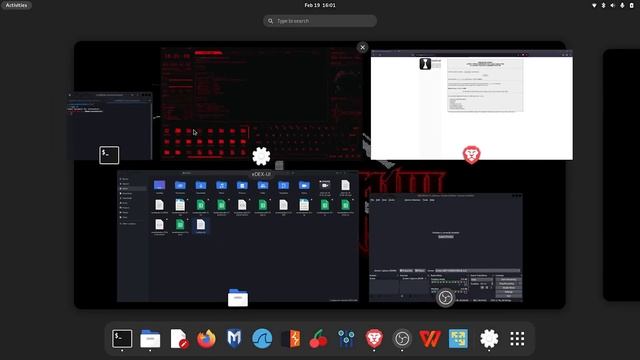This screenshot has height=360, width=640.
Task: Switch to the Brave browser window thumbnail
Action: tap(472, 105)
